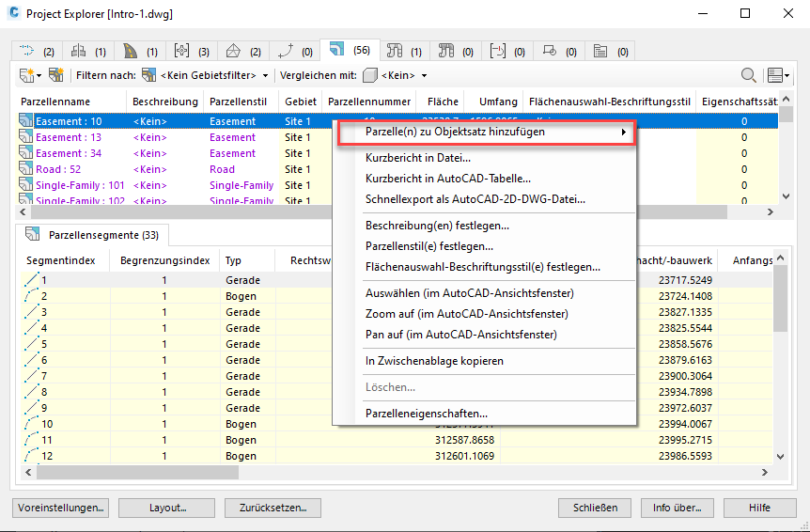Click the value 312601.1069 in segment 12

(464, 456)
